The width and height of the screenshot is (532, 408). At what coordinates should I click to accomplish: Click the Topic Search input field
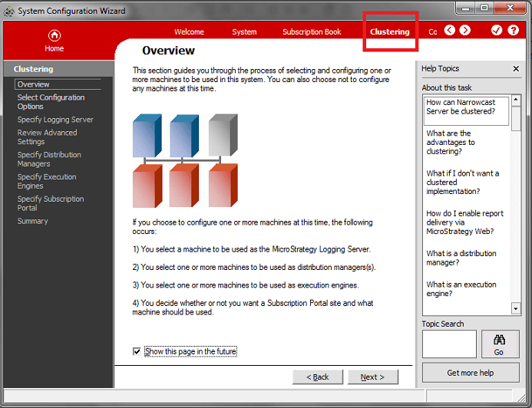pyautogui.click(x=449, y=344)
